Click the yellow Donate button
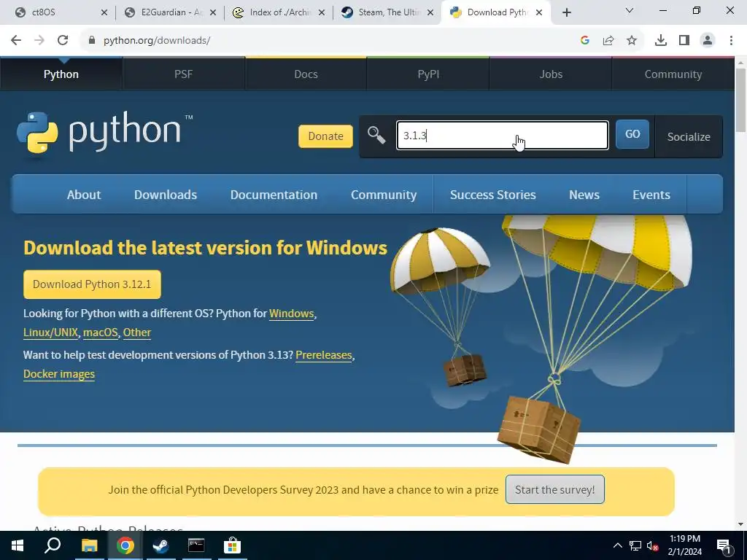 [325, 136]
